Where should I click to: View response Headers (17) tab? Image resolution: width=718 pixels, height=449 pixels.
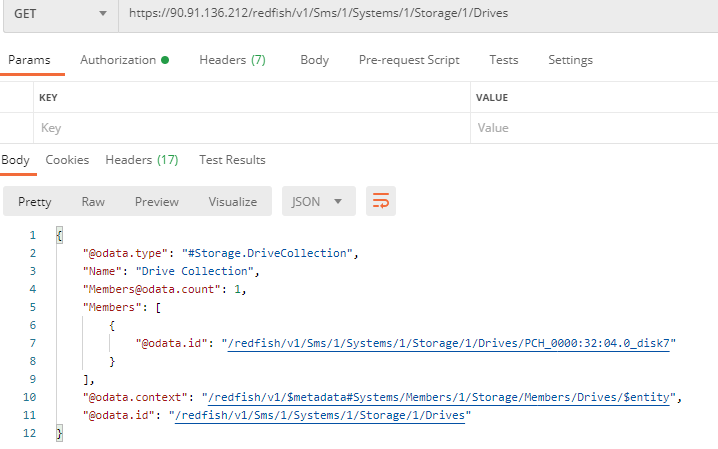click(x=141, y=160)
